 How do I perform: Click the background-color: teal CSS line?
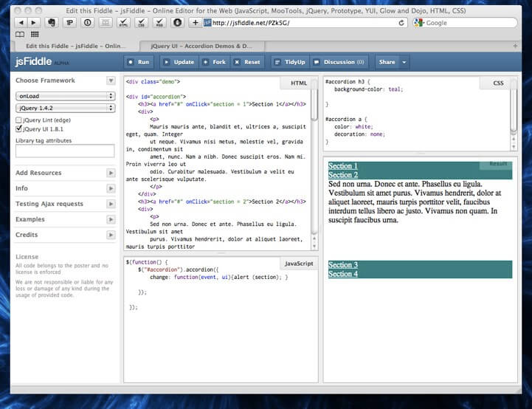368,89
